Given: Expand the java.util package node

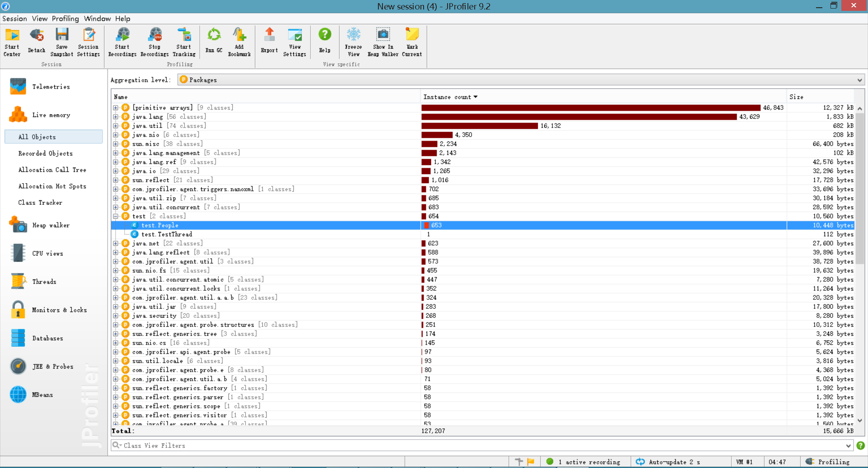Looking at the screenshot, I should point(116,126).
